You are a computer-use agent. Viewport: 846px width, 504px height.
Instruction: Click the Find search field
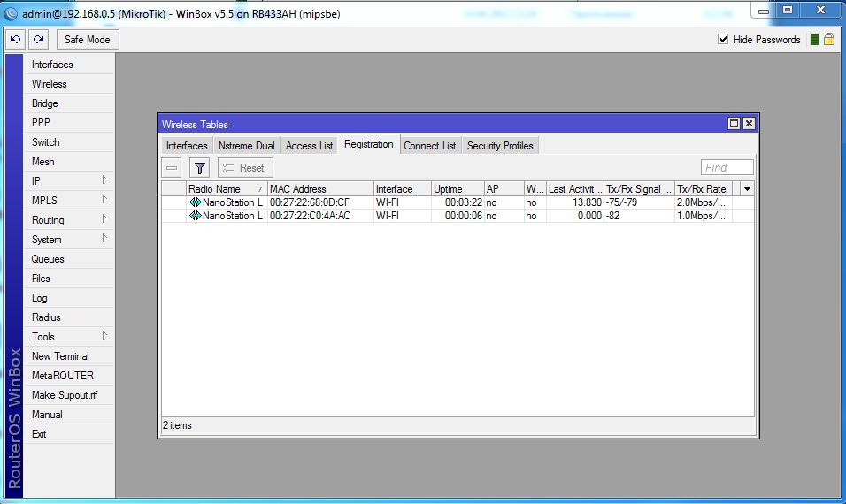[727, 168]
